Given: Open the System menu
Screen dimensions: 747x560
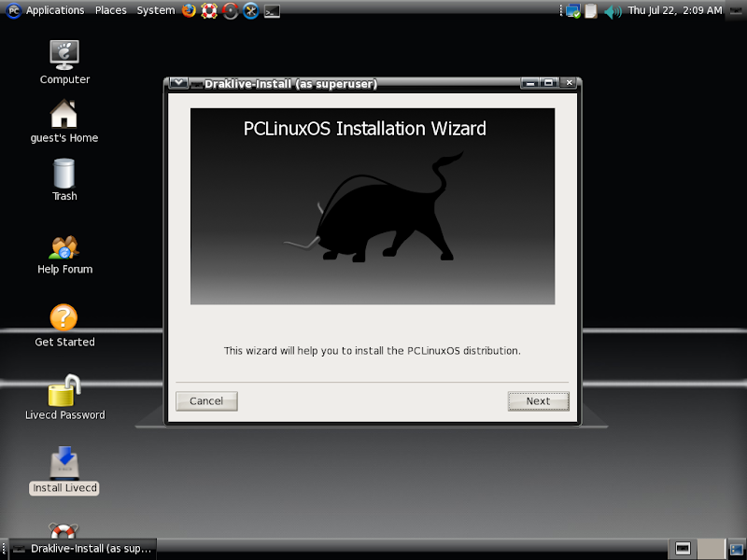Looking at the screenshot, I should pos(155,10).
